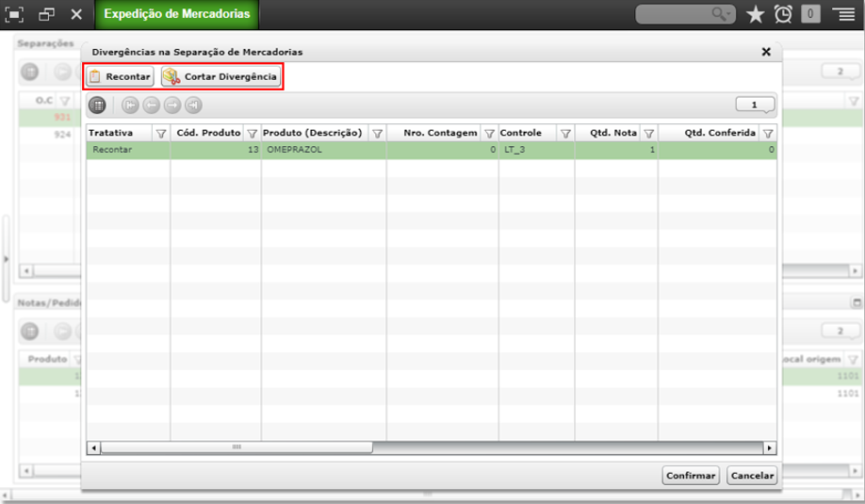Open filter on Produto (Descrição) column
Image resolution: width=865 pixels, height=504 pixels.
click(x=377, y=134)
